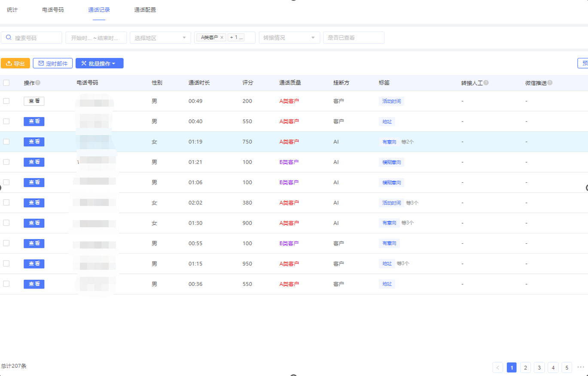Open the 选择地区 region dropdown
The height and width of the screenshot is (376, 588).
[160, 38]
